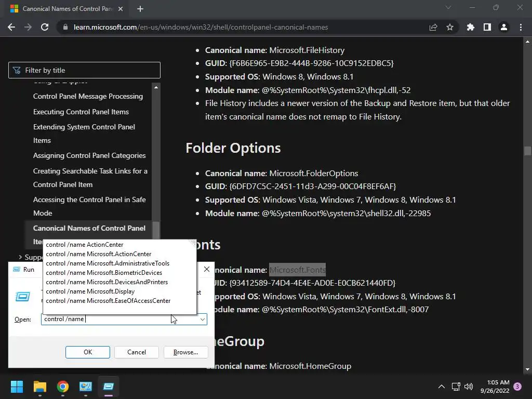This screenshot has height=399, width=532.
Task: Click the Run app taskbar icon
Action: tap(109, 387)
